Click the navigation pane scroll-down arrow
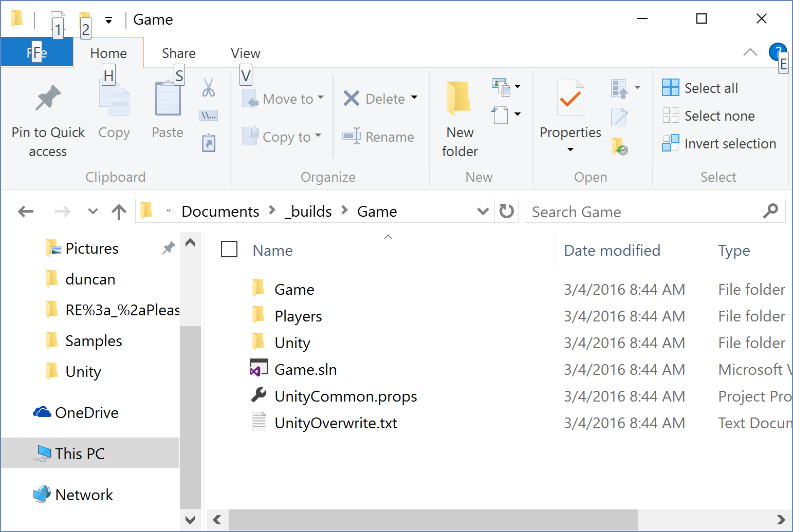Image resolution: width=793 pixels, height=532 pixels. (190, 520)
